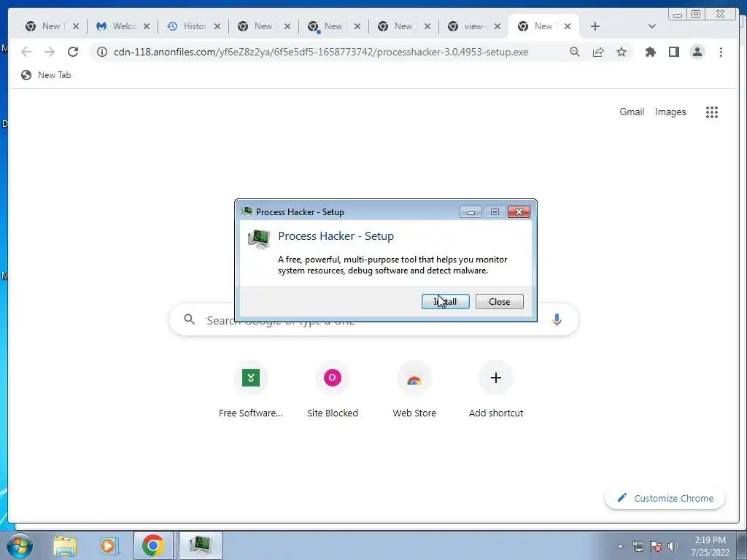
Task: Reload the current Chrome page
Action: coord(73,52)
